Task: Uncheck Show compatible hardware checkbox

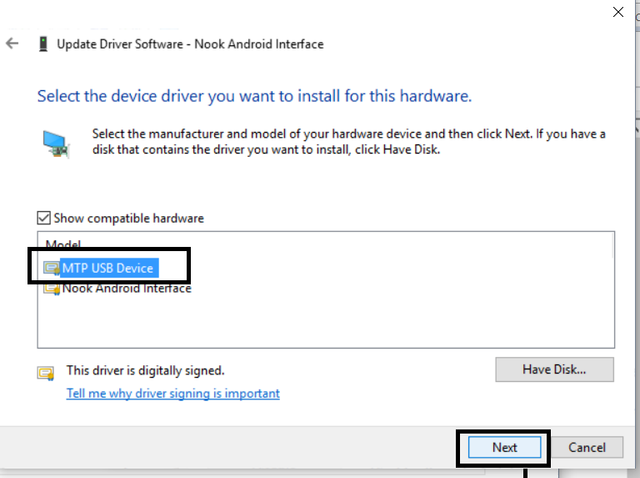Action: point(44,218)
